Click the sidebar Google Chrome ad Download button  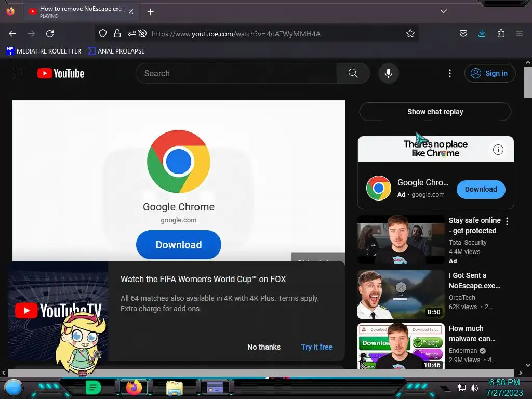(481, 189)
